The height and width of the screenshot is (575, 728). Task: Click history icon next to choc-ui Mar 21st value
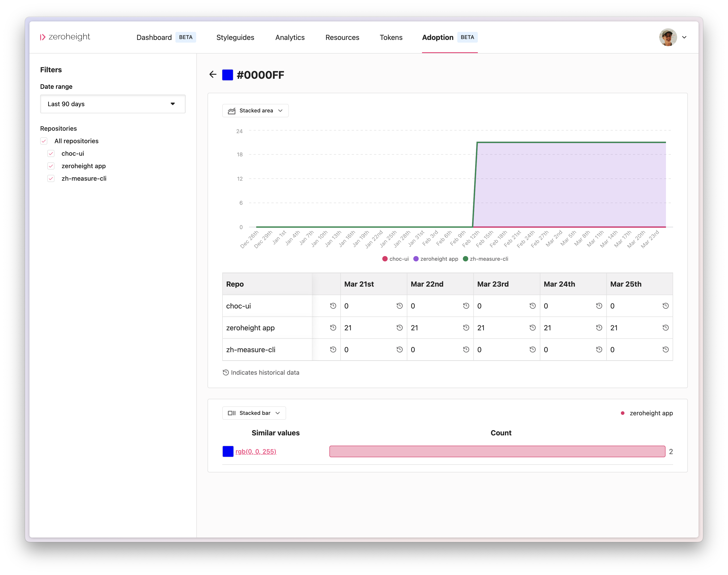(399, 306)
